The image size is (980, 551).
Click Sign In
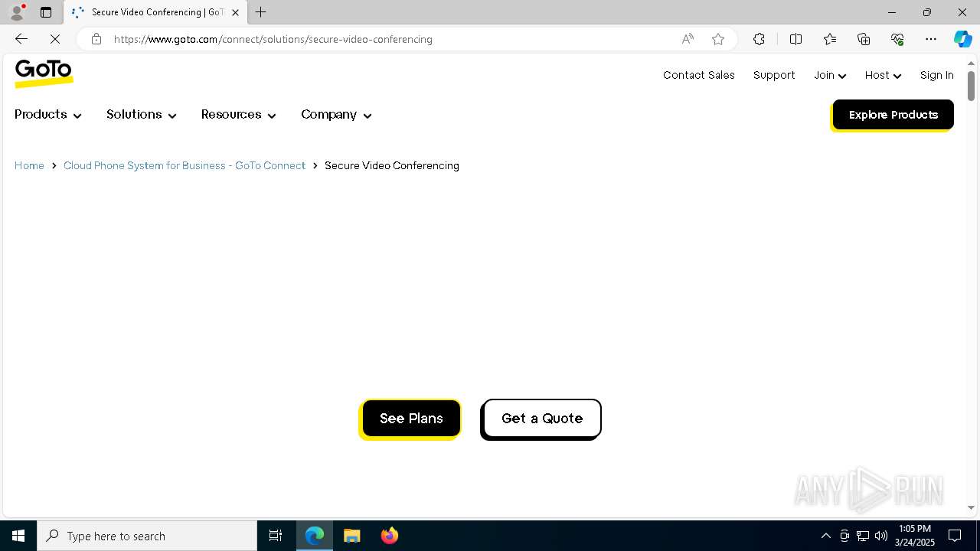point(937,75)
